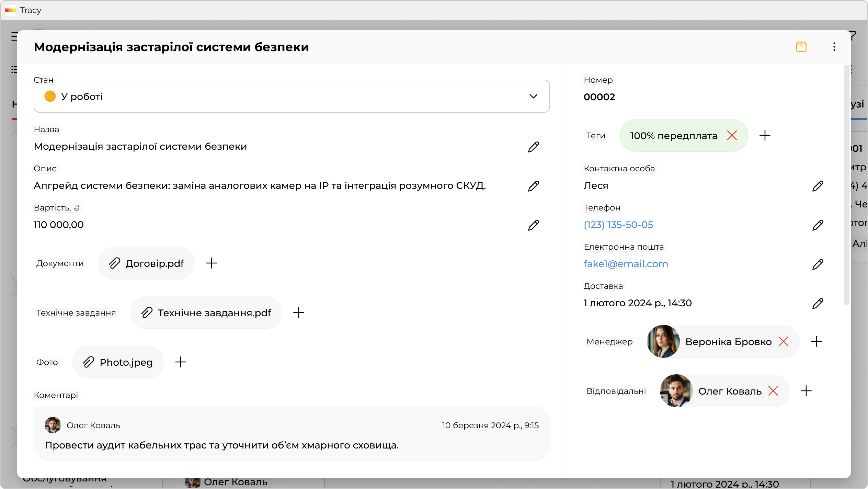The width and height of the screenshot is (868, 489).
Task: Edit the email field via pencil icon
Action: pos(818,264)
